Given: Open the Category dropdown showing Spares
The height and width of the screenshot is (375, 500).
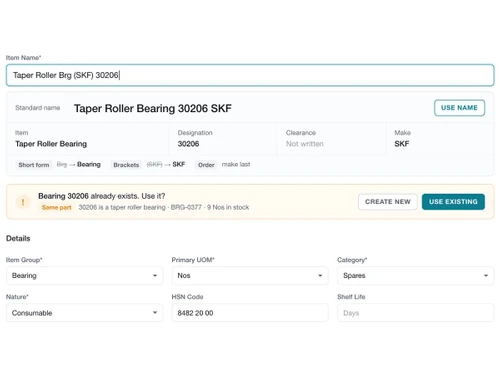Looking at the screenshot, I should [x=416, y=276].
